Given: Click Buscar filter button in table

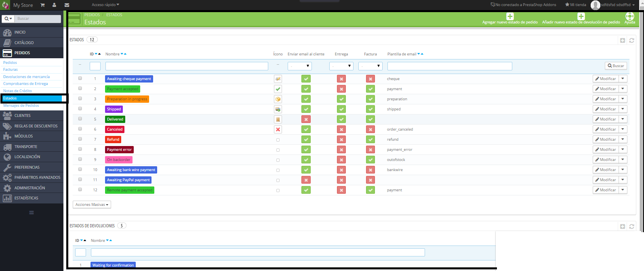Looking at the screenshot, I should (616, 66).
